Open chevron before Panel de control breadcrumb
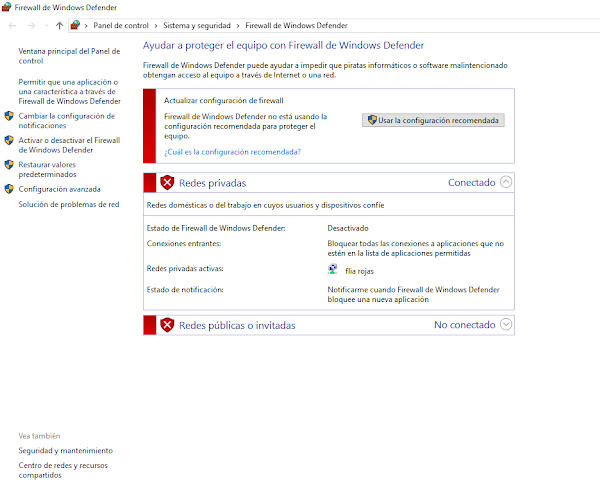The image size is (600, 486). pyautogui.click(x=86, y=26)
